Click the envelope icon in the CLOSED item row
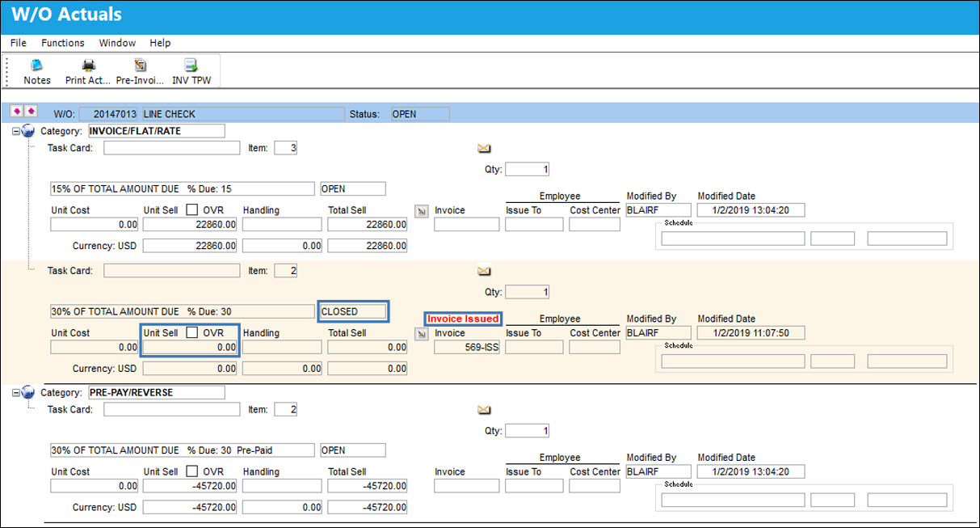 484,271
